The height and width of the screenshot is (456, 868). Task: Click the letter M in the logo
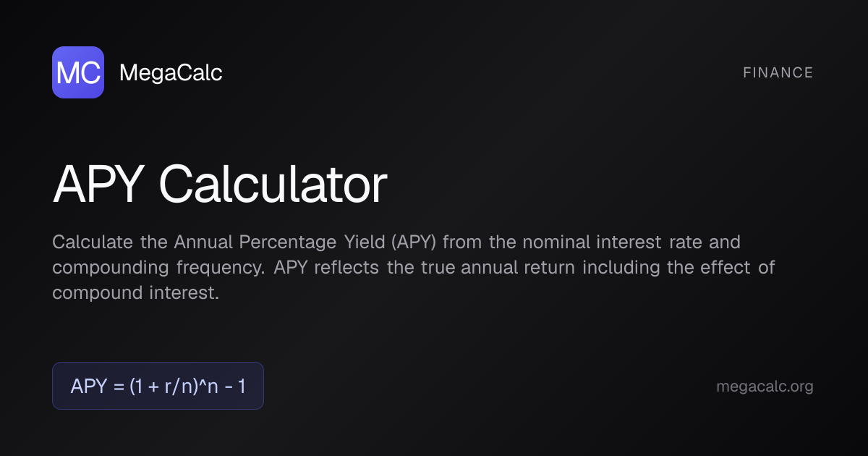click(67, 73)
